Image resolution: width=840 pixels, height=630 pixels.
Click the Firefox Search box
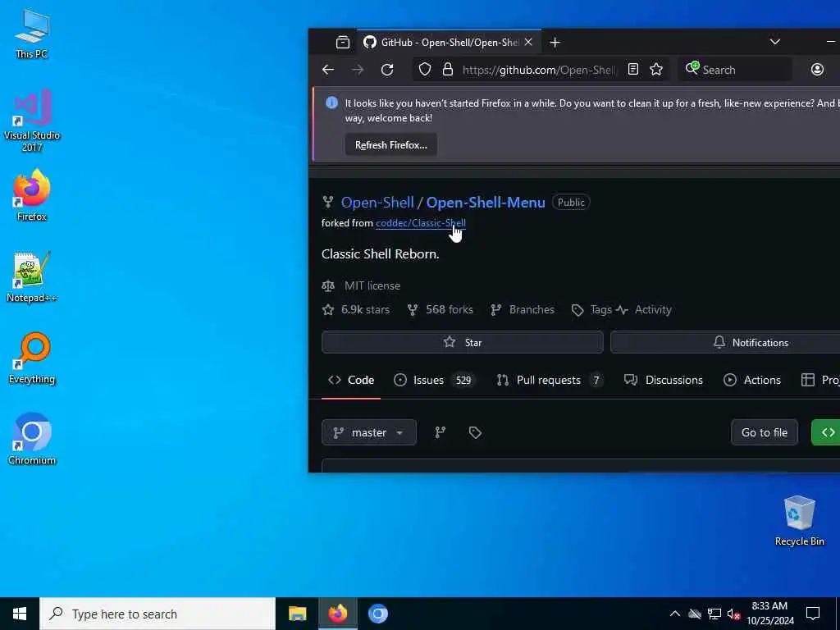[735, 70]
